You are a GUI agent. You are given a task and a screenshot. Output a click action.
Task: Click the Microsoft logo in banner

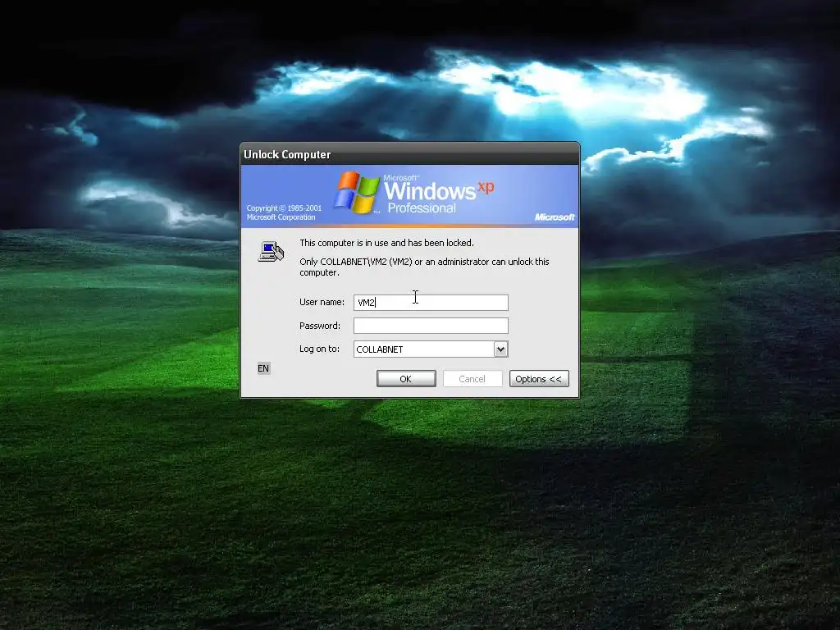click(x=555, y=217)
